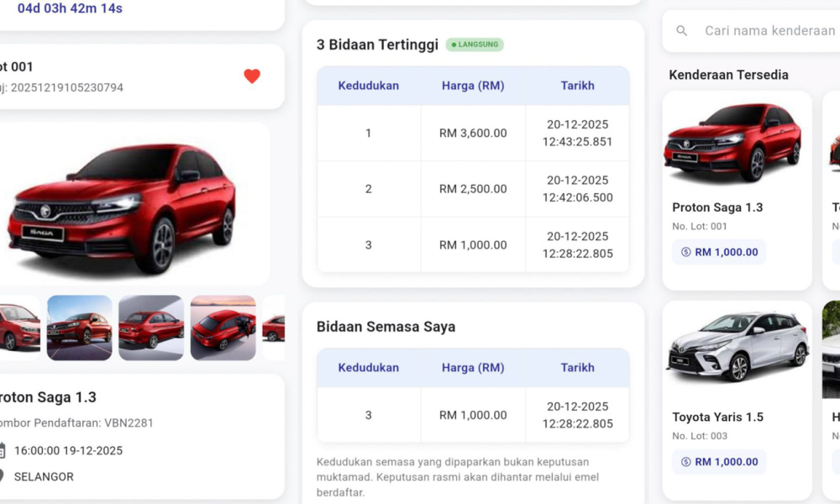Click the location pin icon near SELANGOR
Viewport: 840px width, 504px height.
[x=2, y=476]
